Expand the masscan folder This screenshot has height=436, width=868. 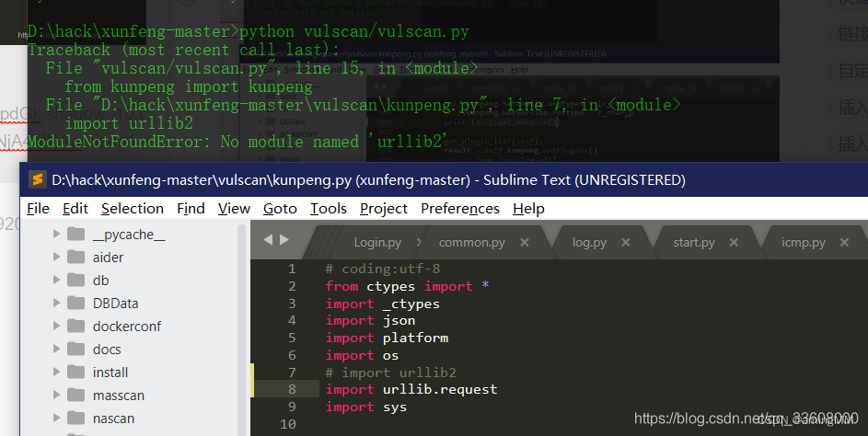pos(56,395)
